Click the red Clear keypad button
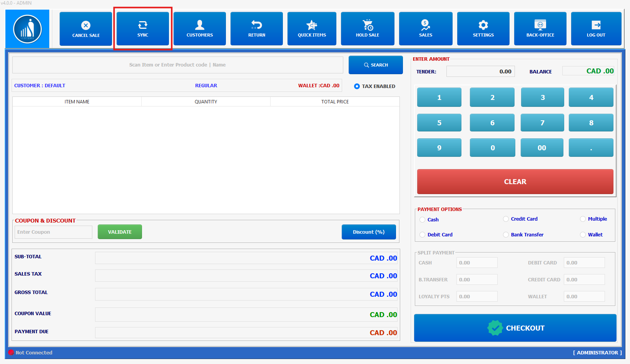The width and height of the screenshot is (630, 364). click(x=515, y=182)
